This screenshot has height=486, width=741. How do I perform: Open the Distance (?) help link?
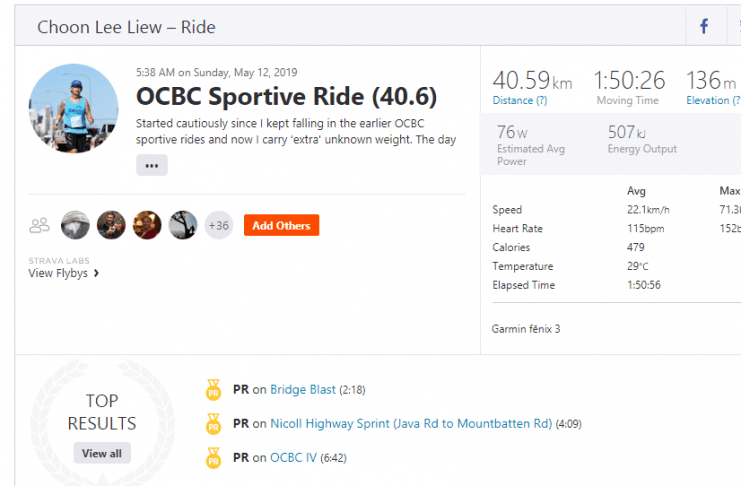coord(520,100)
